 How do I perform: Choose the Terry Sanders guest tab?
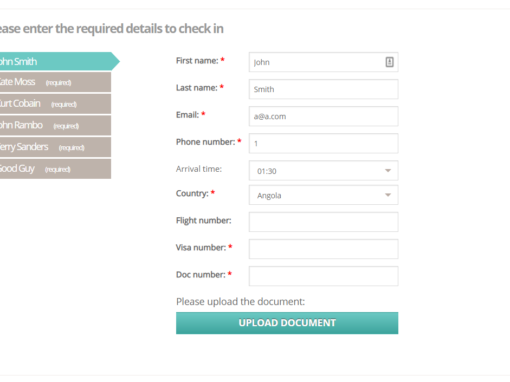pos(55,147)
